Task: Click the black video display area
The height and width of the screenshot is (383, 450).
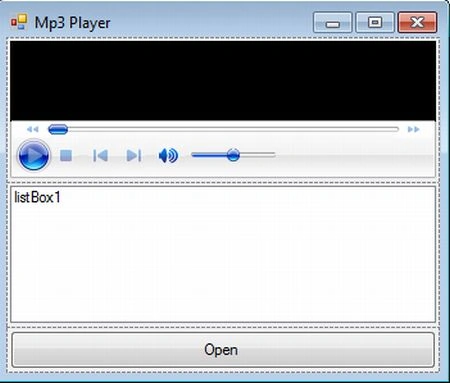Action: pyautogui.click(x=223, y=81)
